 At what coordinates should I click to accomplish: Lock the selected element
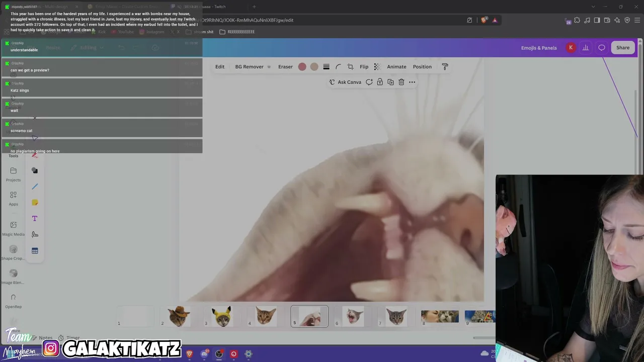coord(380,82)
